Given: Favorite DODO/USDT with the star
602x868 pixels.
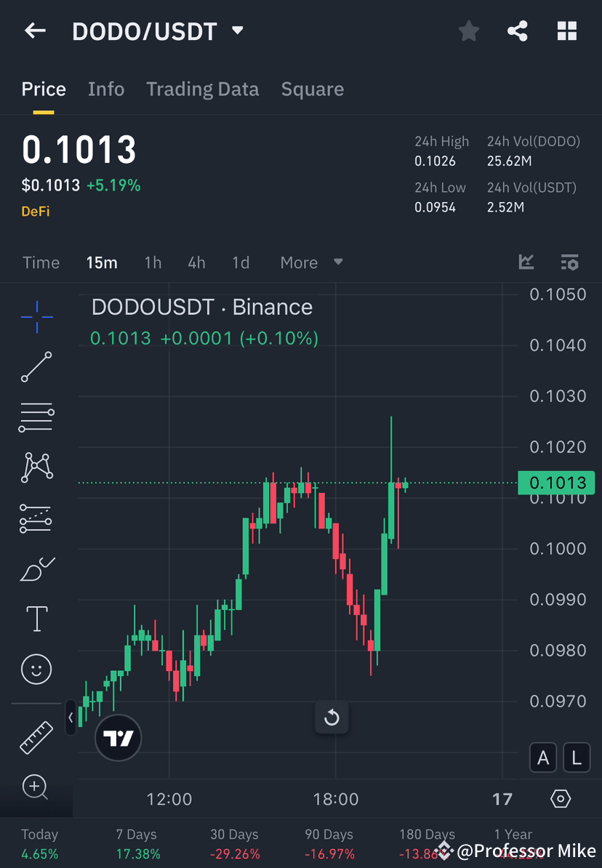Looking at the screenshot, I should point(468,31).
